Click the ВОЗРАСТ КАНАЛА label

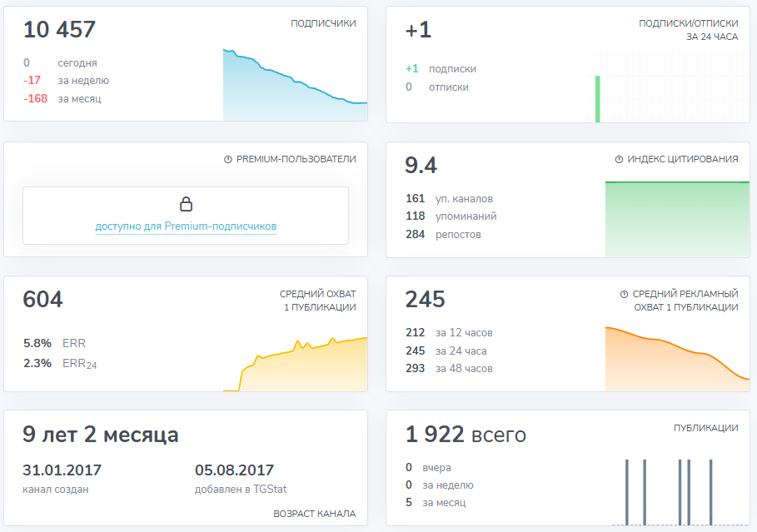[314, 514]
